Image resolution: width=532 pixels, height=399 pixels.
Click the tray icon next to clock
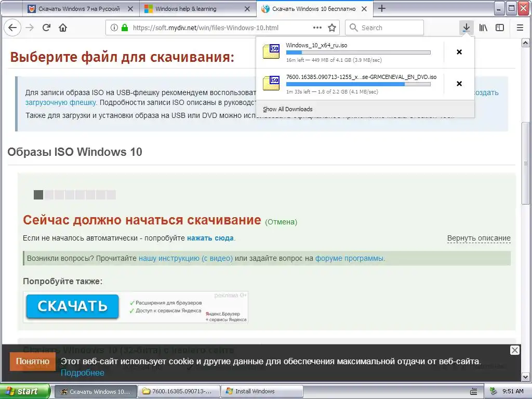coord(494,391)
